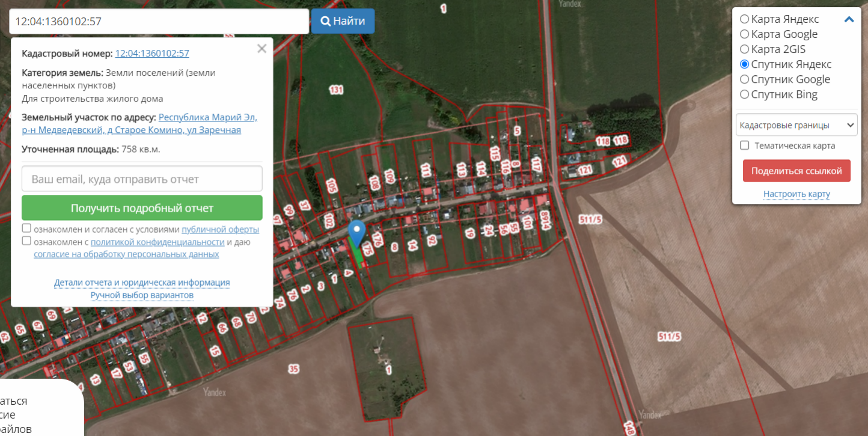Click the Найти search button
Image resolution: width=868 pixels, height=436 pixels.
pos(343,21)
